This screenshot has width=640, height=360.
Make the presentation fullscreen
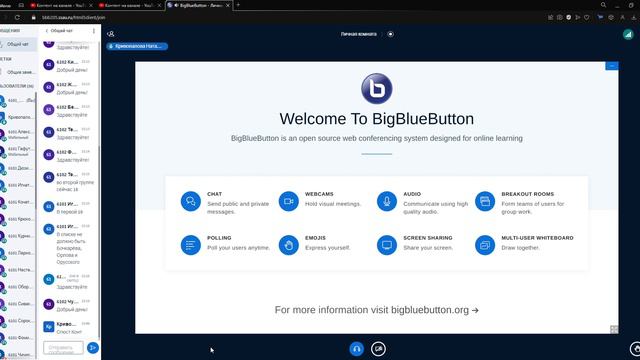614,329
